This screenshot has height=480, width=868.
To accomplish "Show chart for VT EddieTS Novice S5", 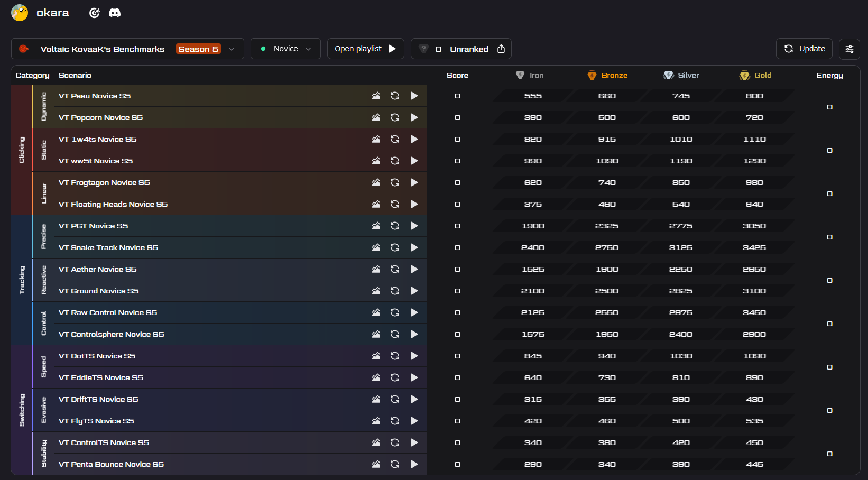I will pyautogui.click(x=376, y=377).
